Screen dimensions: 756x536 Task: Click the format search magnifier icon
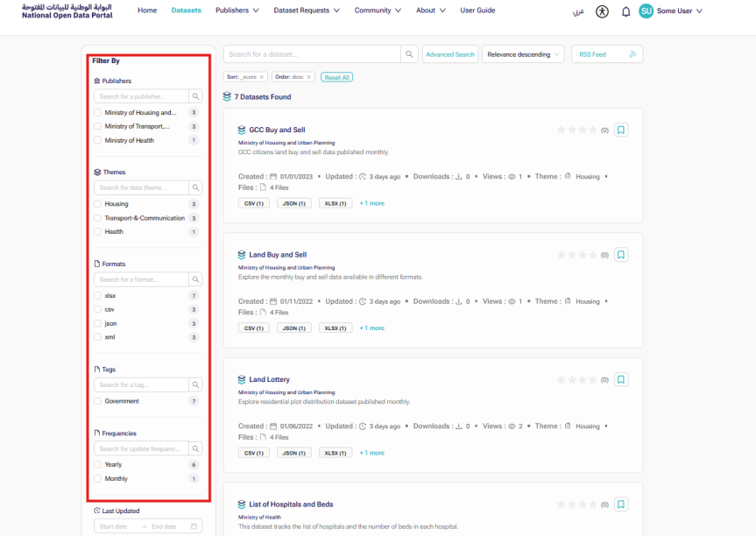(x=196, y=279)
